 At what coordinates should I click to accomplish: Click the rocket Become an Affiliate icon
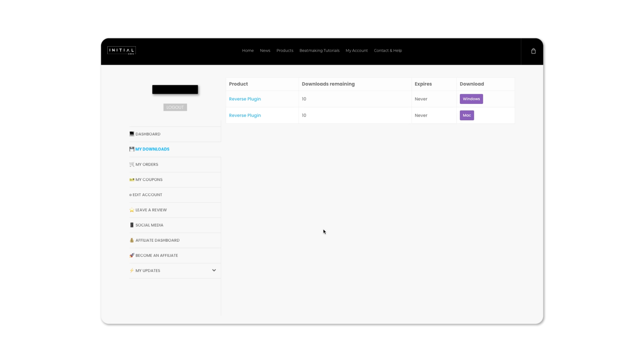pos(131,255)
